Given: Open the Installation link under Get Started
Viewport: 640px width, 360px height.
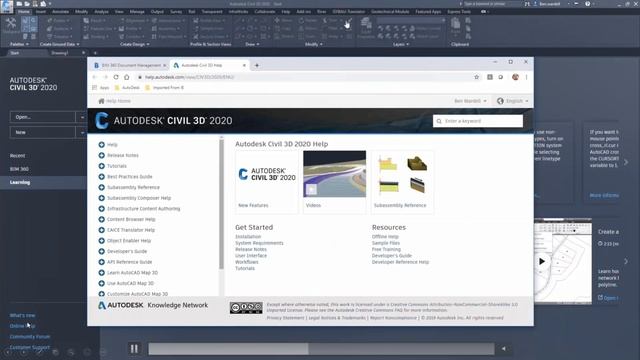Looking at the screenshot, I should pos(248,237).
